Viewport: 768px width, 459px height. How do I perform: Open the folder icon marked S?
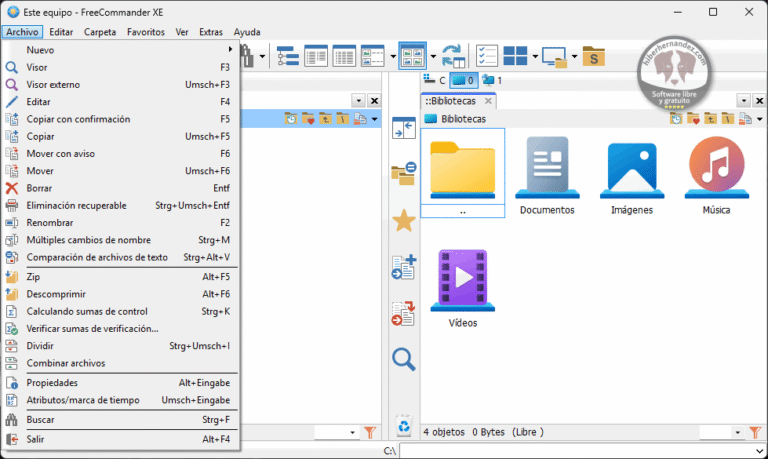594,57
